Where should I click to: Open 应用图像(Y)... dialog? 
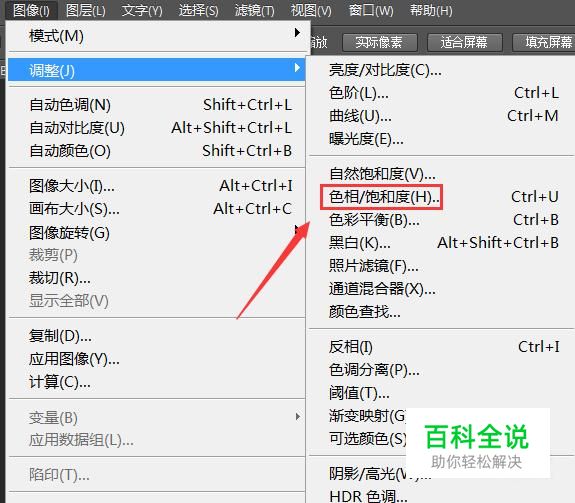pyautogui.click(x=157, y=359)
